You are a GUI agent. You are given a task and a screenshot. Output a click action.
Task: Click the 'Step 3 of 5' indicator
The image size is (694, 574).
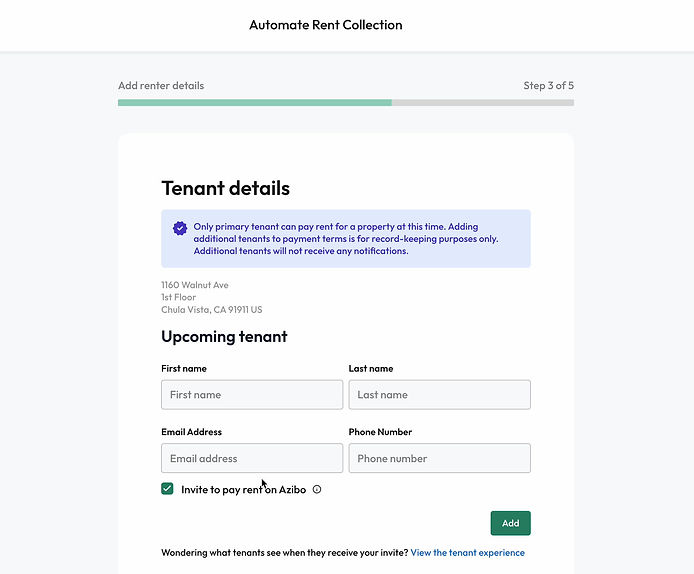click(548, 85)
